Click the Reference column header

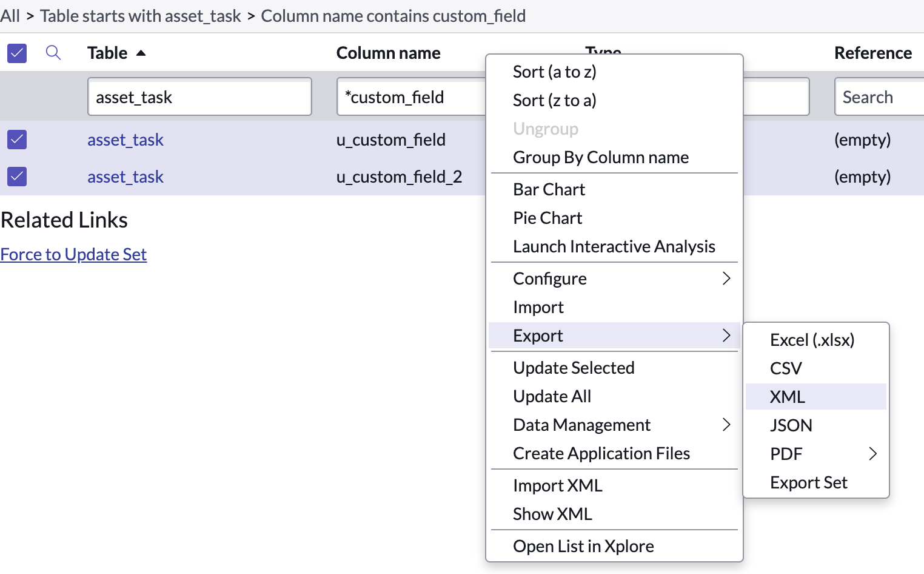pos(873,53)
